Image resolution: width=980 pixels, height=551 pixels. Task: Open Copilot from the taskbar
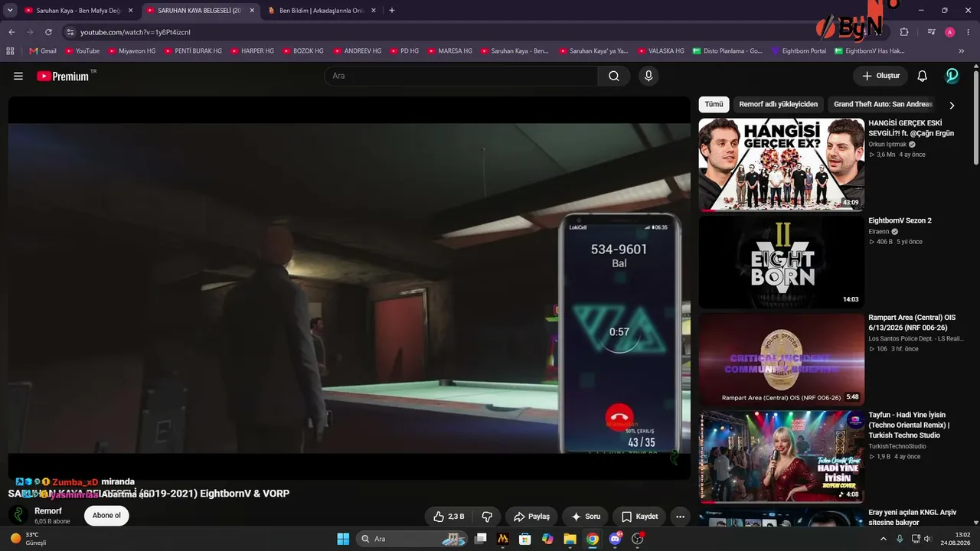tap(547, 539)
